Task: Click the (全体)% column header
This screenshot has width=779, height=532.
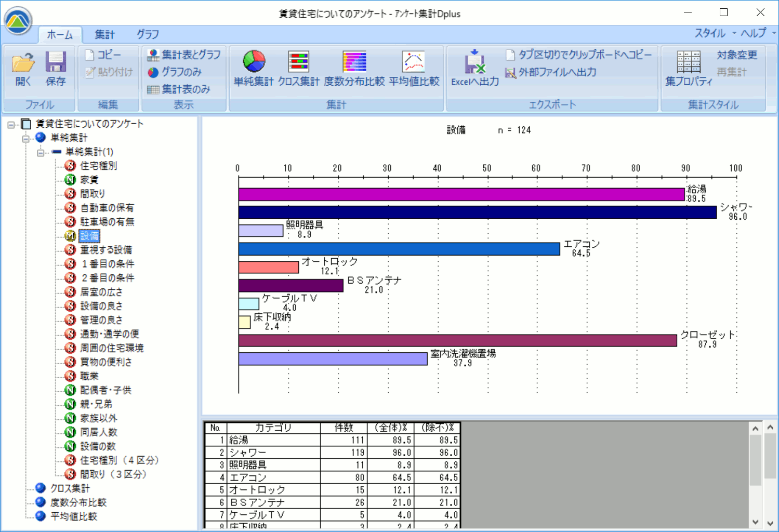Action: coord(390,428)
